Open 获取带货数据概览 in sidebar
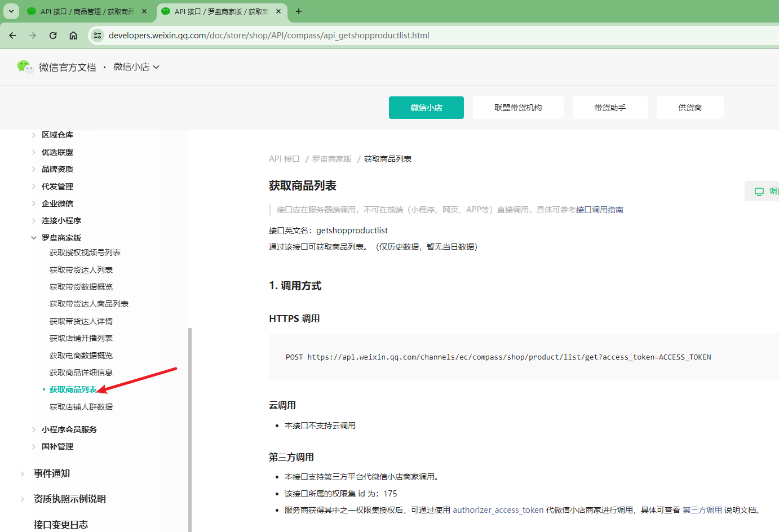This screenshot has height=532, width=779. (81, 287)
